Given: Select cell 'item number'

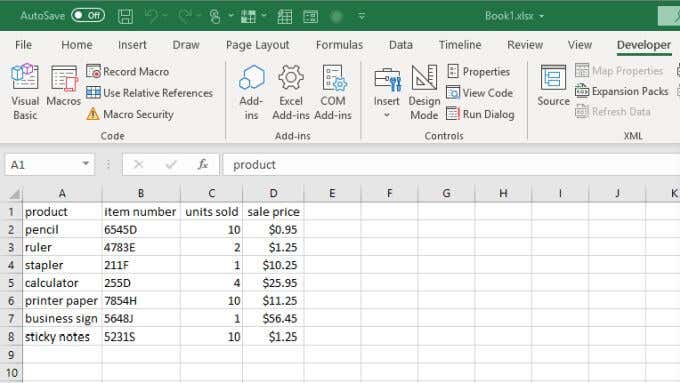Looking at the screenshot, I should coord(141,212).
